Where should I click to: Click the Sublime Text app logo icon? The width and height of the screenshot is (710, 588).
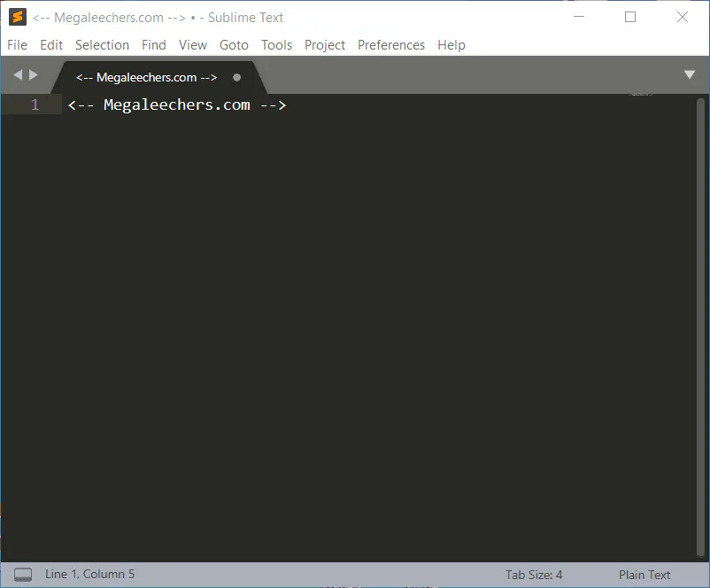pyautogui.click(x=18, y=17)
